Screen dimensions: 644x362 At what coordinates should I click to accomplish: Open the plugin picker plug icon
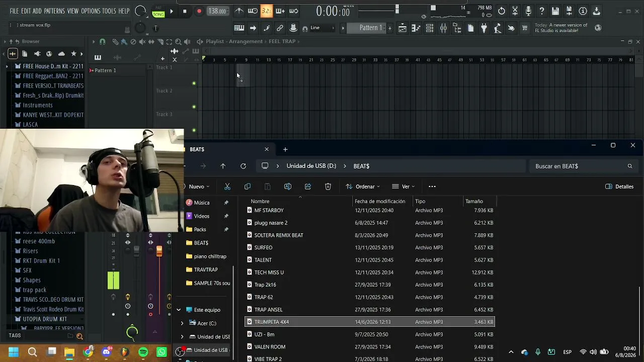(484, 28)
